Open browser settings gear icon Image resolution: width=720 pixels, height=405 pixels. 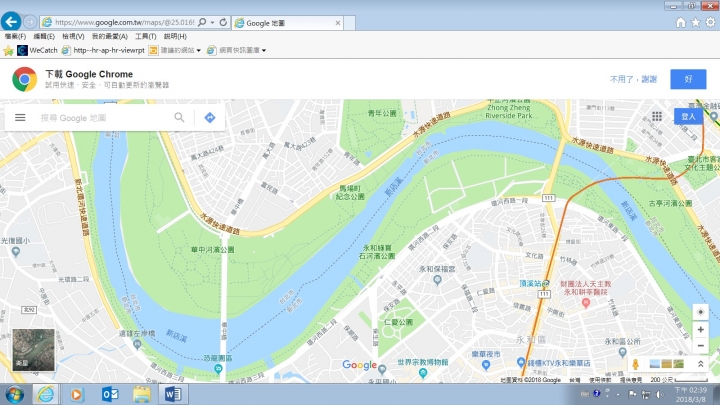click(710, 22)
